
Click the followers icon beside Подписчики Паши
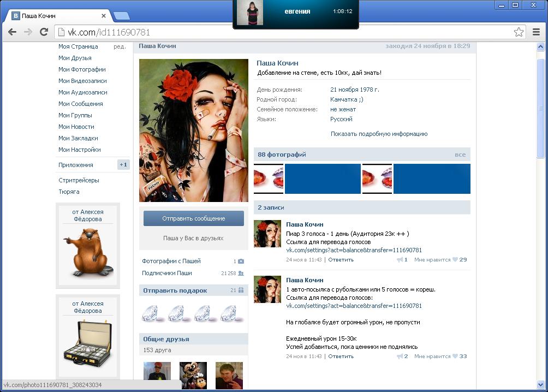(x=241, y=273)
